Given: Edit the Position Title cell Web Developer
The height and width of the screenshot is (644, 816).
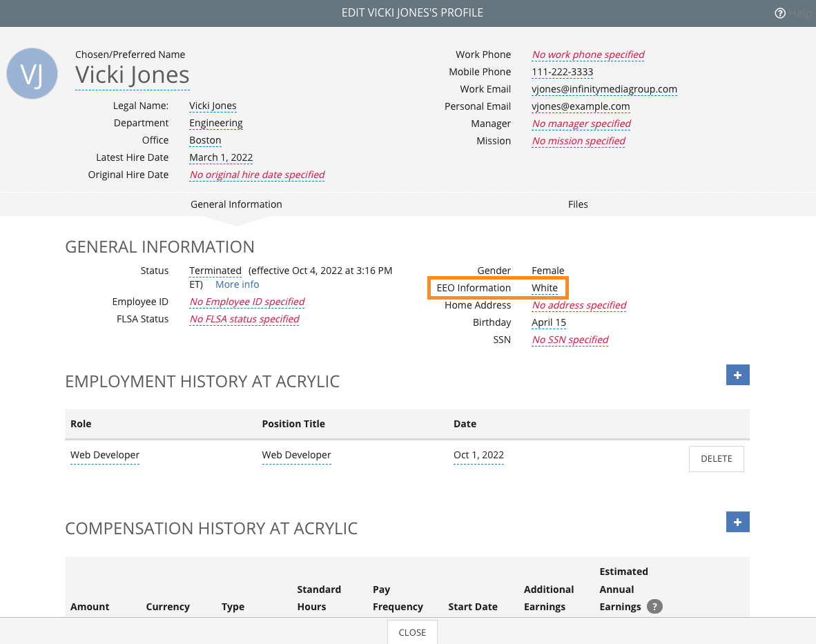Looking at the screenshot, I should [x=297, y=455].
